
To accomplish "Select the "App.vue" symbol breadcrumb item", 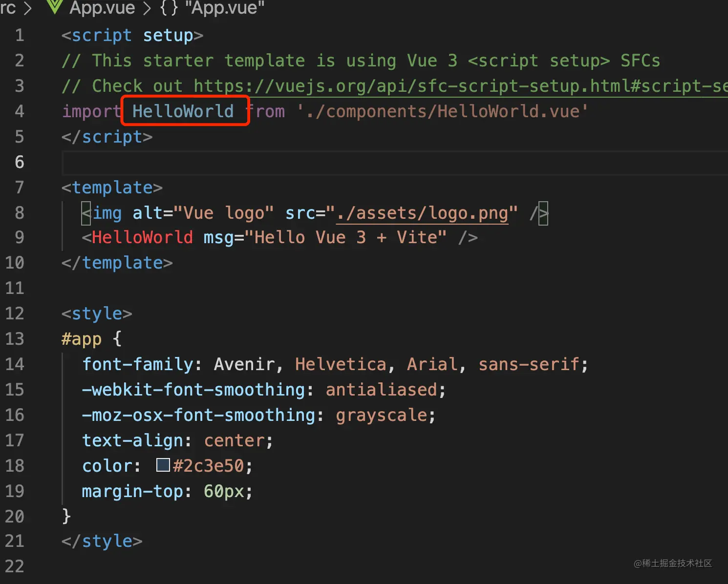I will click(224, 7).
